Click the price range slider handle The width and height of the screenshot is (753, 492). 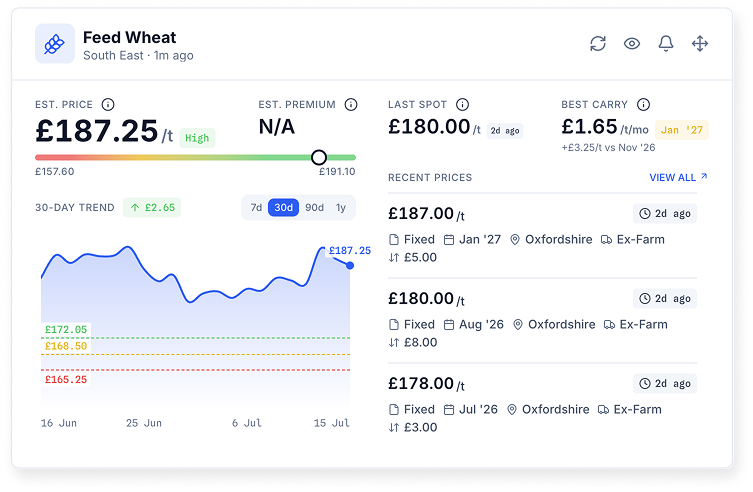tap(319, 157)
